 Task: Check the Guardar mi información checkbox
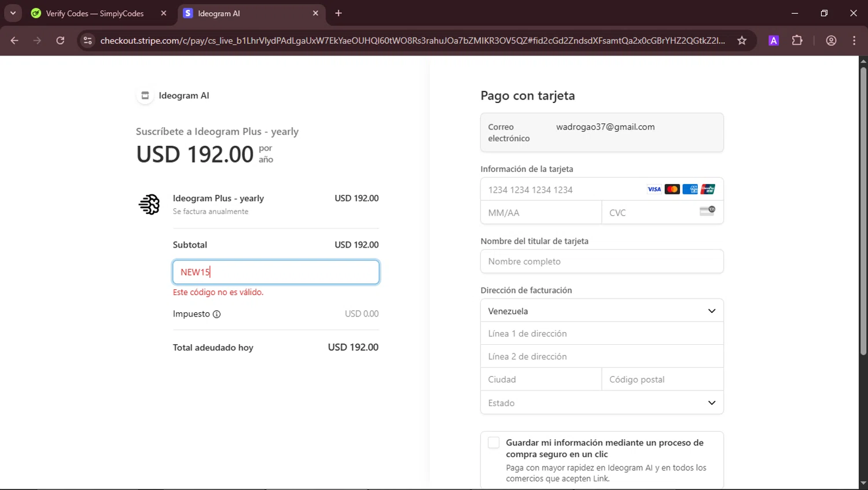[x=494, y=443]
